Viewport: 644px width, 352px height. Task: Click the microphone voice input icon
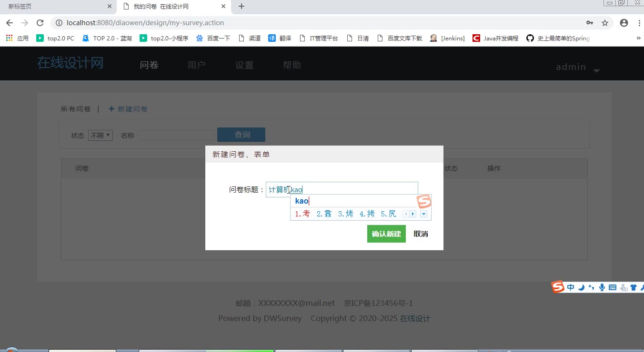[x=602, y=287]
